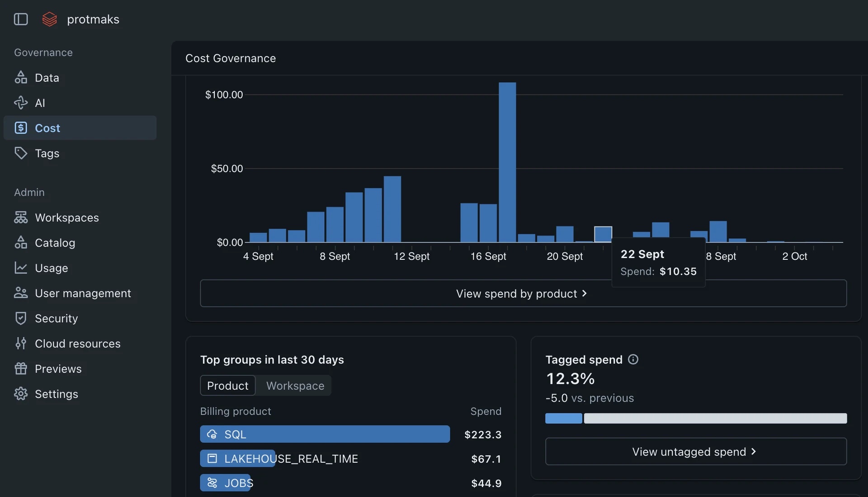The height and width of the screenshot is (497, 868).
Task: Open the Previews gift icon
Action: pos(21,369)
